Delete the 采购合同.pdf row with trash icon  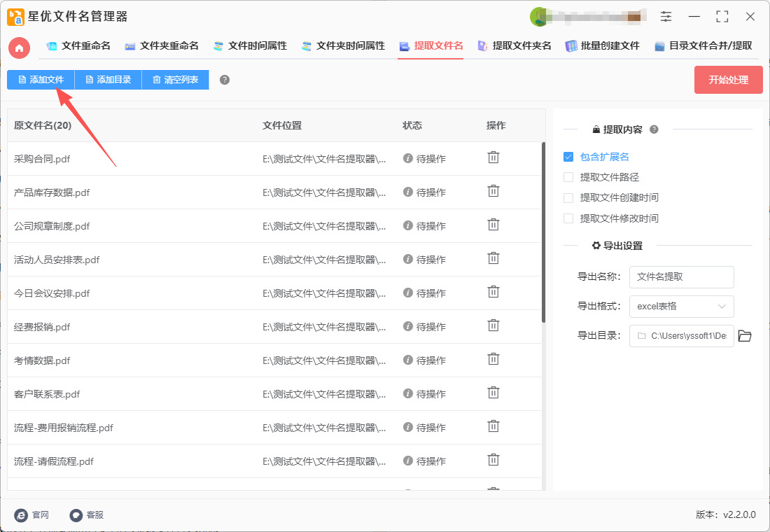493,157
